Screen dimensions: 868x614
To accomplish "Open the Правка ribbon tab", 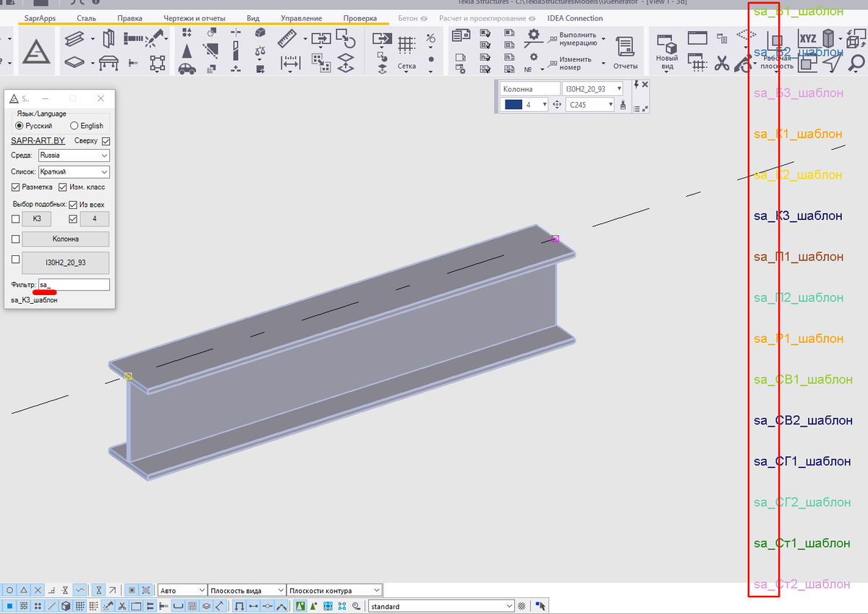I will 130,18.
